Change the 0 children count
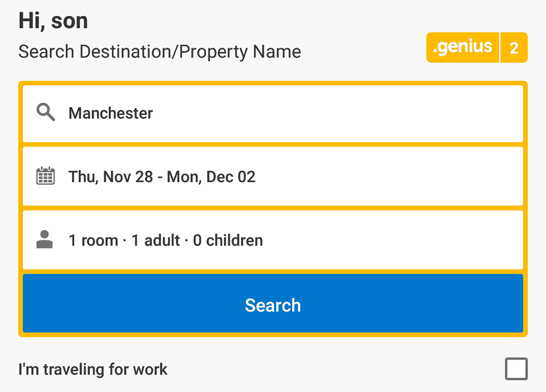This screenshot has height=392, width=546. pos(228,240)
